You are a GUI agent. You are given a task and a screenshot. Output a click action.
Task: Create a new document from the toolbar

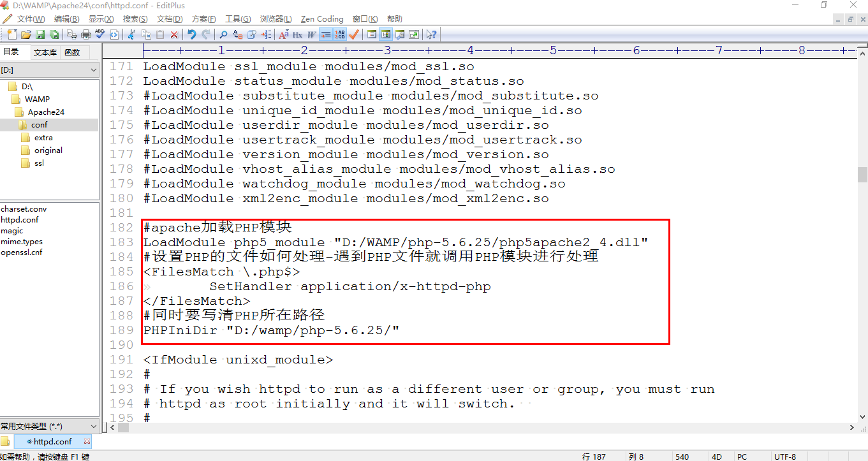(x=12, y=34)
